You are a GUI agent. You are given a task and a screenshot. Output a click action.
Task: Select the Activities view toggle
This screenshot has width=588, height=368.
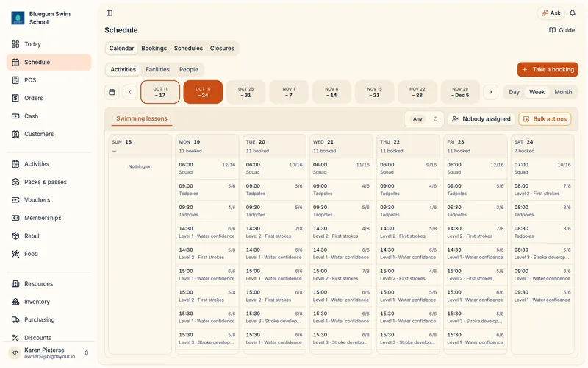pos(123,69)
